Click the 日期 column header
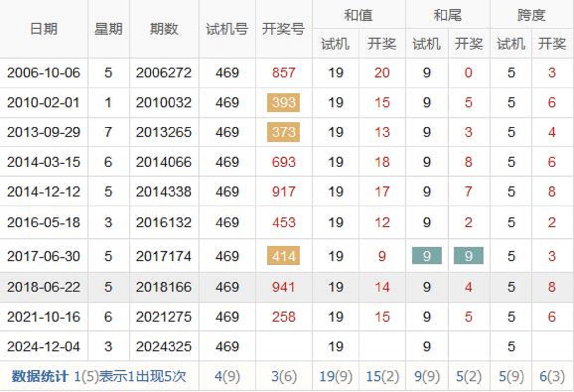Viewport: 574px width, 392px height. (44, 29)
